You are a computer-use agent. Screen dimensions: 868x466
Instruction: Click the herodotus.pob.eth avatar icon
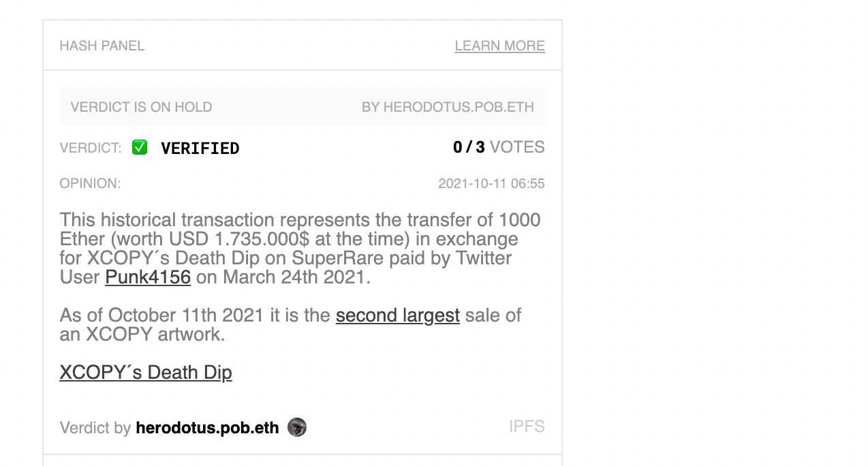297,427
